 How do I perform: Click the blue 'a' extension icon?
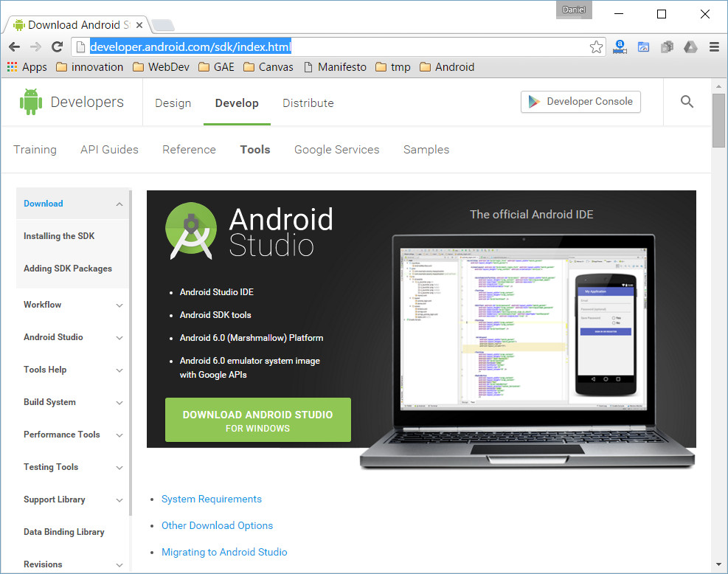click(620, 47)
